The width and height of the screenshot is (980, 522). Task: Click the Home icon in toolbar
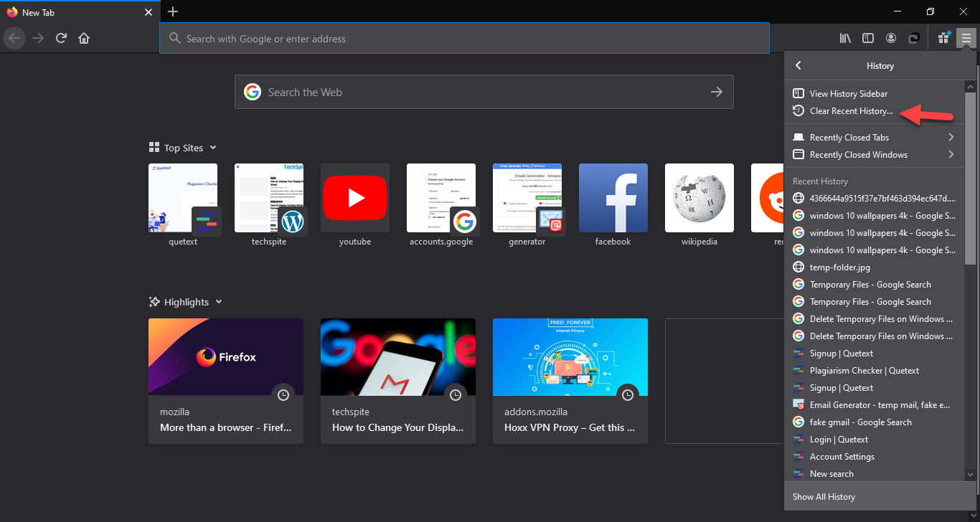pos(84,38)
